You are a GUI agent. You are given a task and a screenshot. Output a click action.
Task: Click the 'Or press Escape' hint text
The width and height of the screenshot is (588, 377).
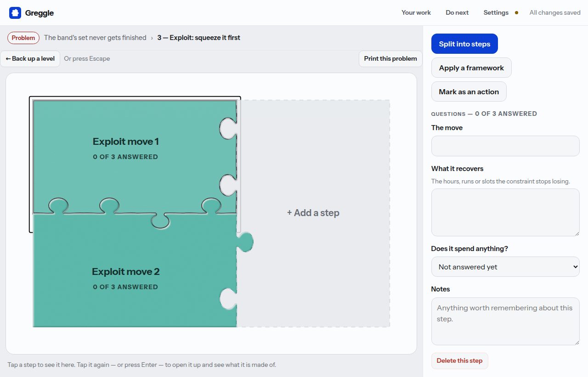87,58
